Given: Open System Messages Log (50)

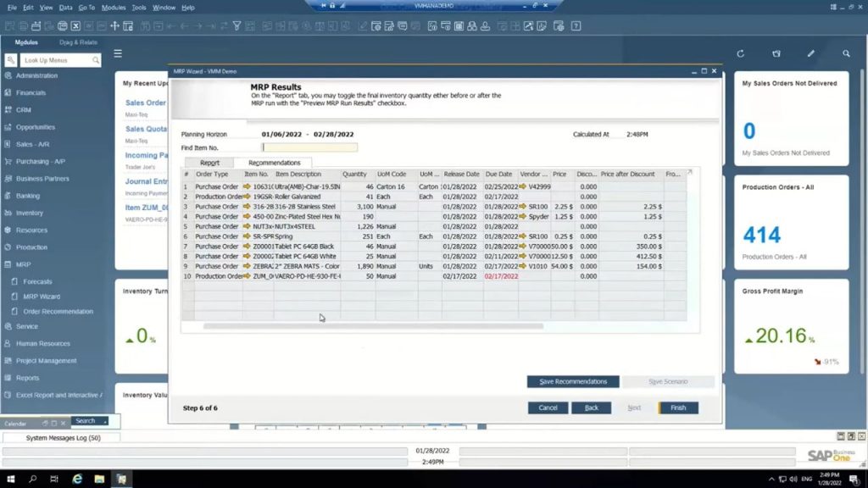Looking at the screenshot, I should [63, 438].
